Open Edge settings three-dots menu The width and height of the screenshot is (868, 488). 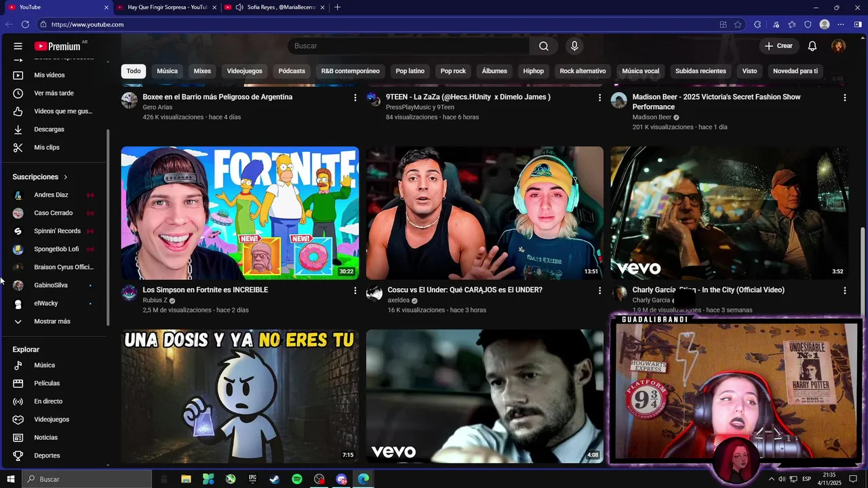[842, 24]
